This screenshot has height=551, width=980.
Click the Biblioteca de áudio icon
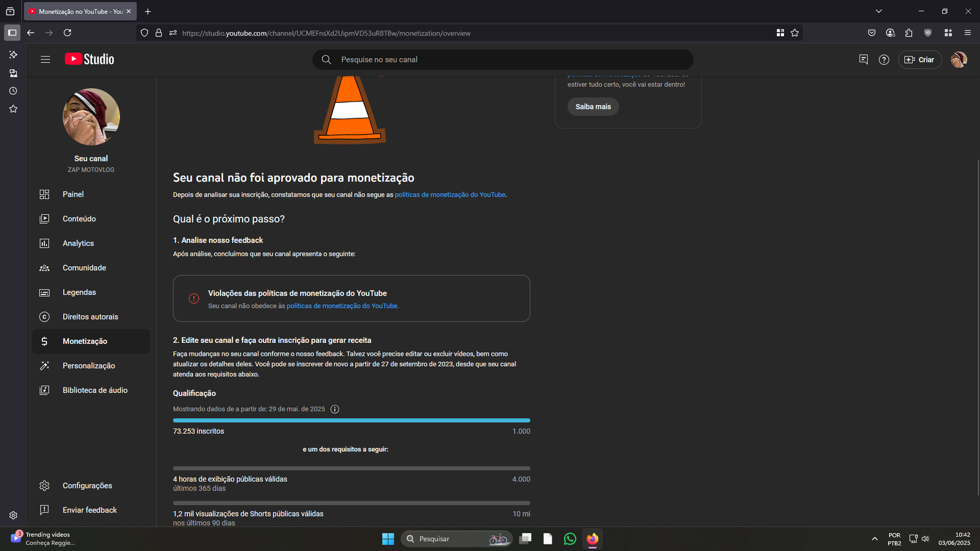tap(45, 390)
